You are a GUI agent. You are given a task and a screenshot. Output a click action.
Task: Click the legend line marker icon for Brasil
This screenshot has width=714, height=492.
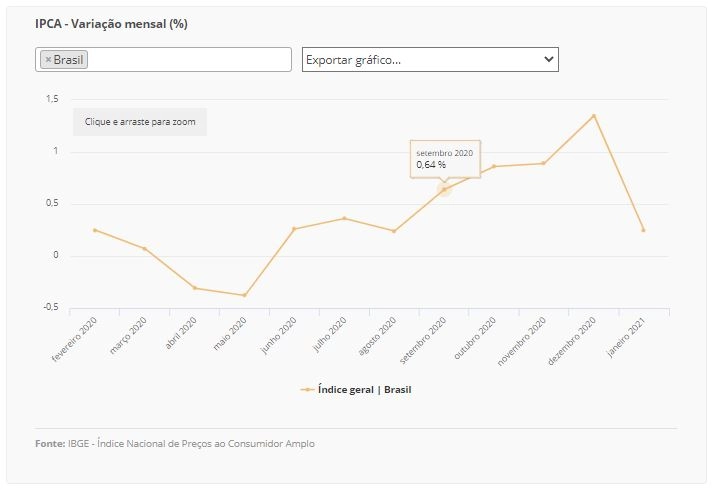[307, 390]
